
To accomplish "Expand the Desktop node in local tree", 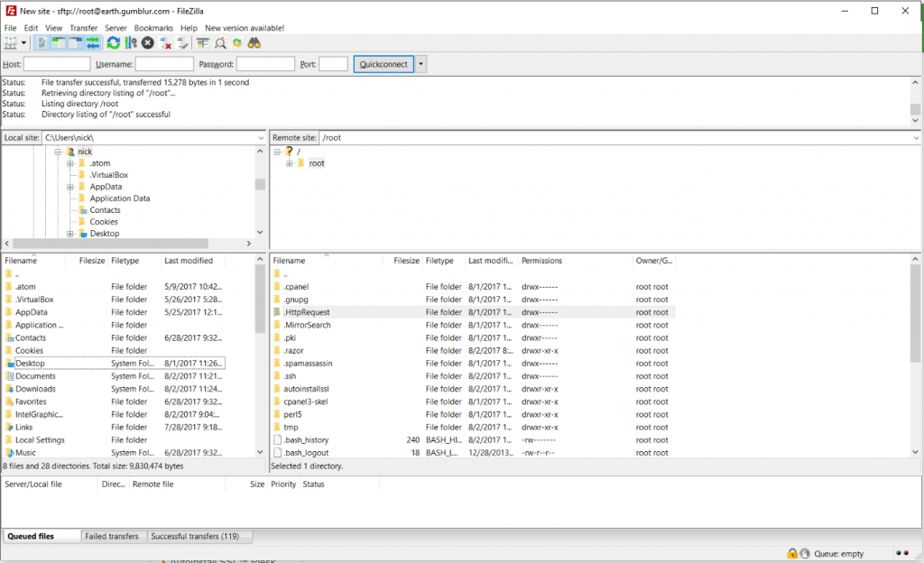I will tap(70, 234).
